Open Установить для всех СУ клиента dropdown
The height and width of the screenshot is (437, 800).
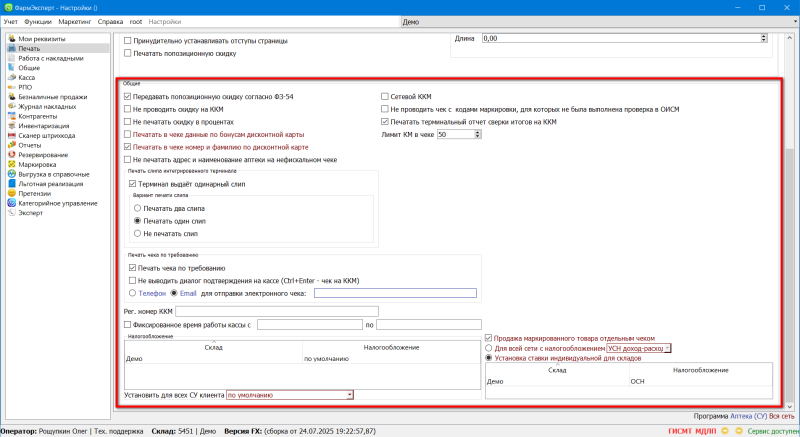[350, 395]
